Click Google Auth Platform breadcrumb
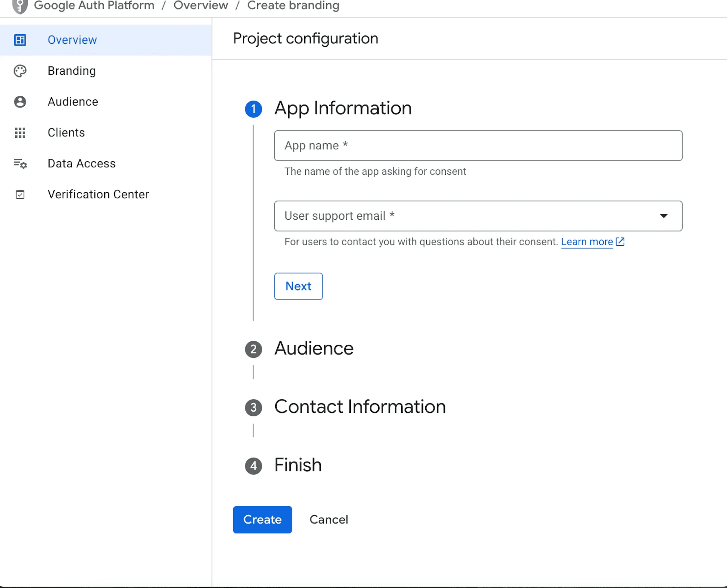Screen dimensions: 727x588 (94, 5)
